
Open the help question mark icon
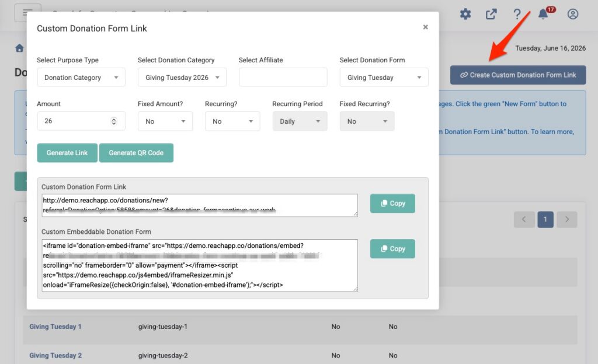coord(517,14)
